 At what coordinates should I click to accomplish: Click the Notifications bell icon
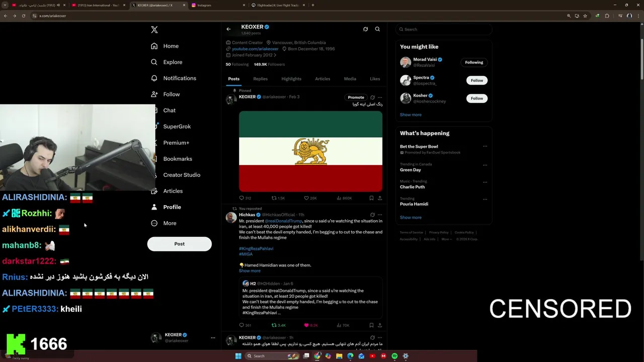coord(154,78)
